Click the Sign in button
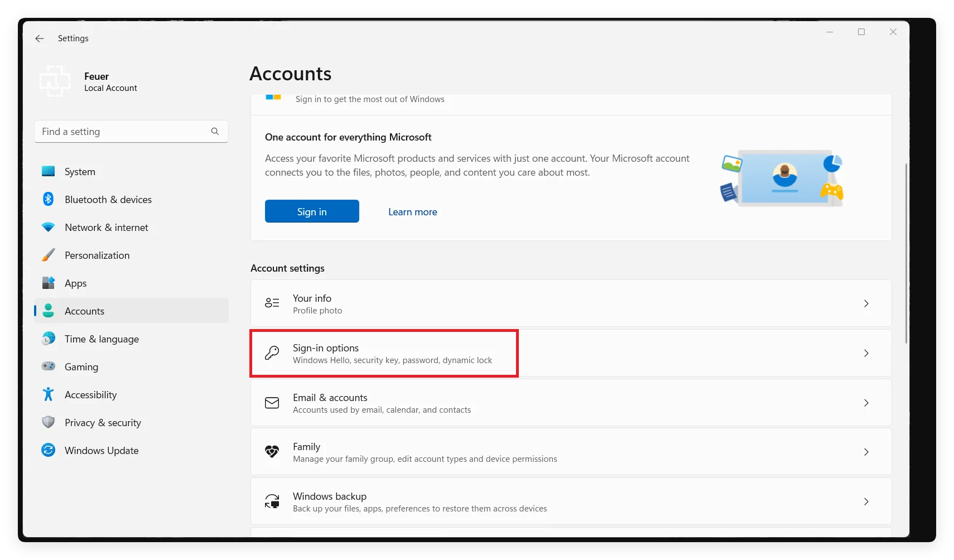This screenshot has width=954, height=560. pyautogui.click(x=312, y=211)
